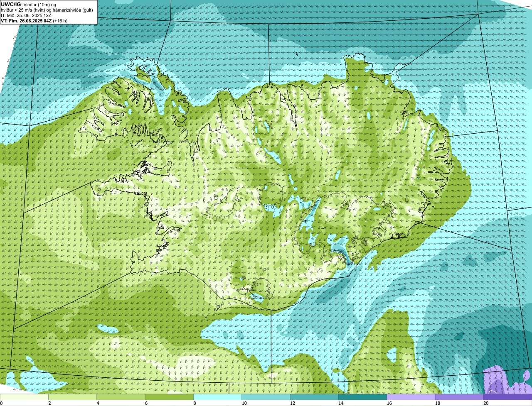Select the 4–6 green legend swatch
This screenshot has width=532, height=406.
(121, 397)
